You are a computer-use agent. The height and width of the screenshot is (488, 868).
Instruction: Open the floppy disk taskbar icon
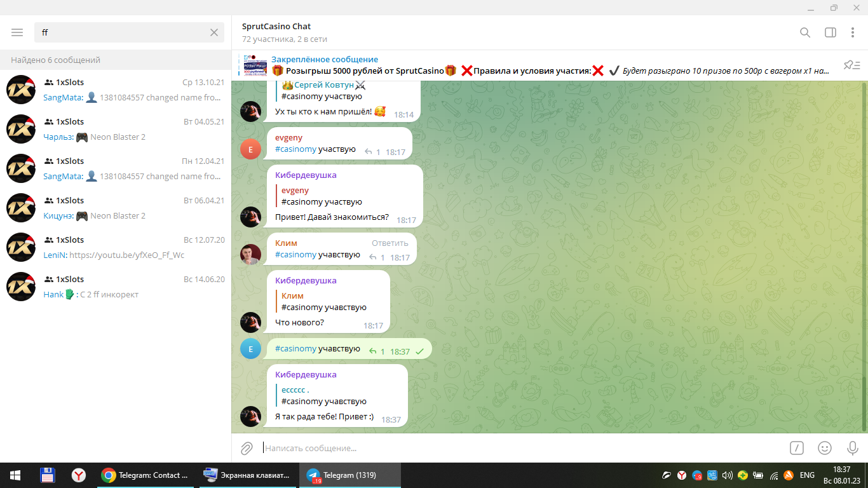(48, 475)
